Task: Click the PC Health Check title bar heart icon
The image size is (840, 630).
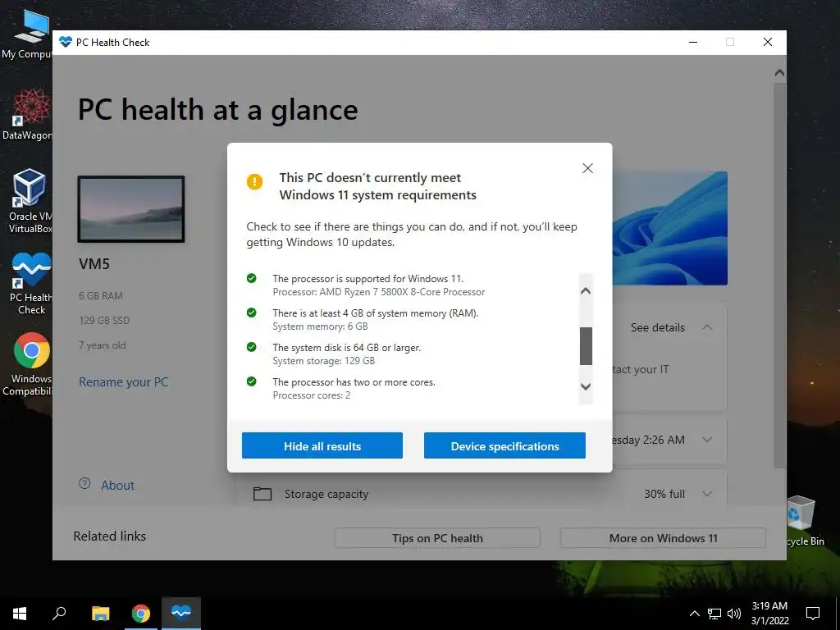Action: click(x=66, y=42)
